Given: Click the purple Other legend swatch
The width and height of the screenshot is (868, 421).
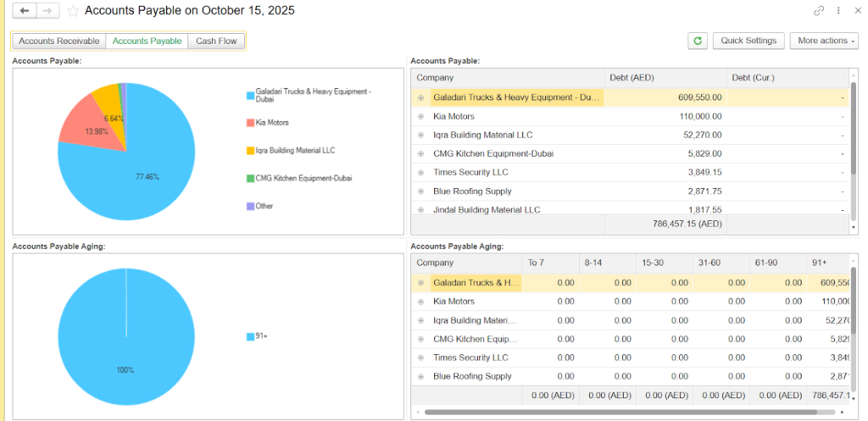Looking at the screenshot, I should click(x=250, y=206).
